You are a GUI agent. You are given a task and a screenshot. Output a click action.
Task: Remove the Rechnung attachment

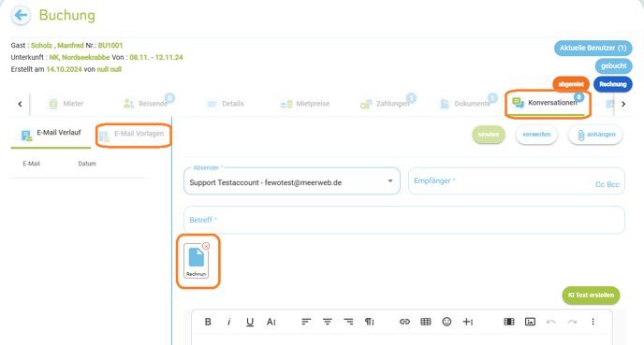pos(206,246)
